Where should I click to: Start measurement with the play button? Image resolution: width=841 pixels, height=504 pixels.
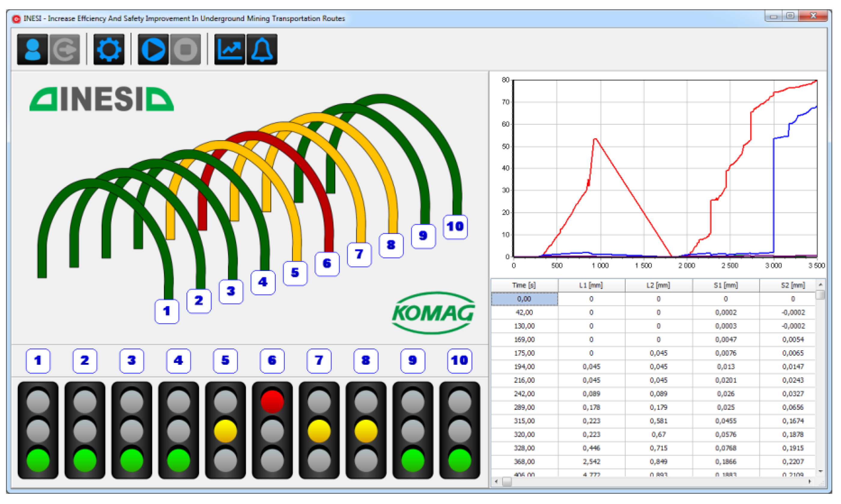point(153,50)
